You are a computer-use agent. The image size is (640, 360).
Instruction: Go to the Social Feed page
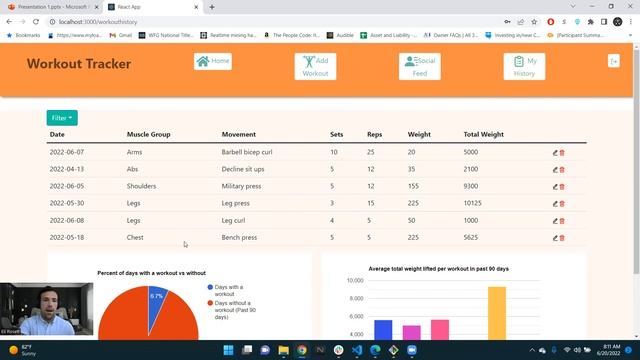click(x=420, y=67)
